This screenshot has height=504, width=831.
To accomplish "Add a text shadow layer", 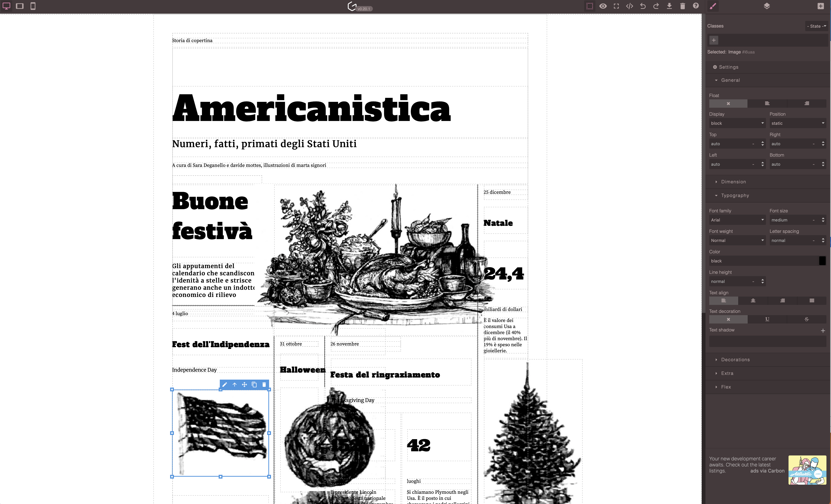I will 823,331.
